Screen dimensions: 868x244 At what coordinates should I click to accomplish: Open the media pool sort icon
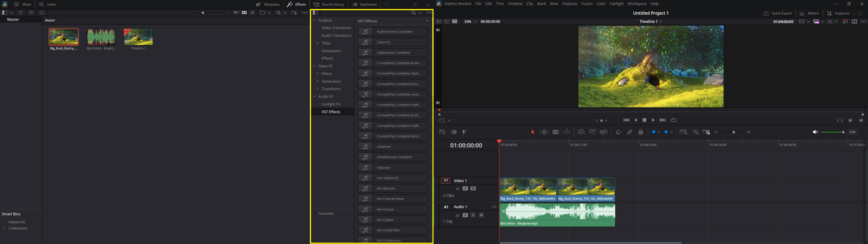click(294, 12)
